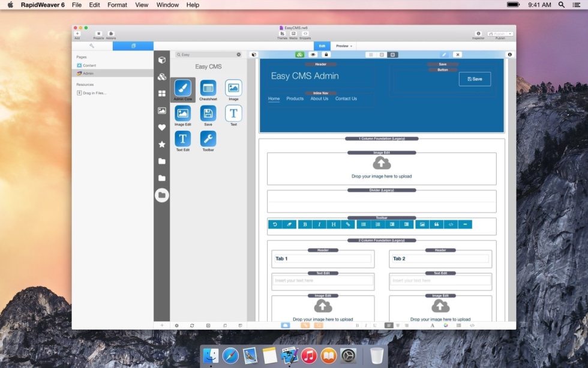Select the Admin Core stack icon
The width and height of the screenshot is (588, 368).
[182, 88]
